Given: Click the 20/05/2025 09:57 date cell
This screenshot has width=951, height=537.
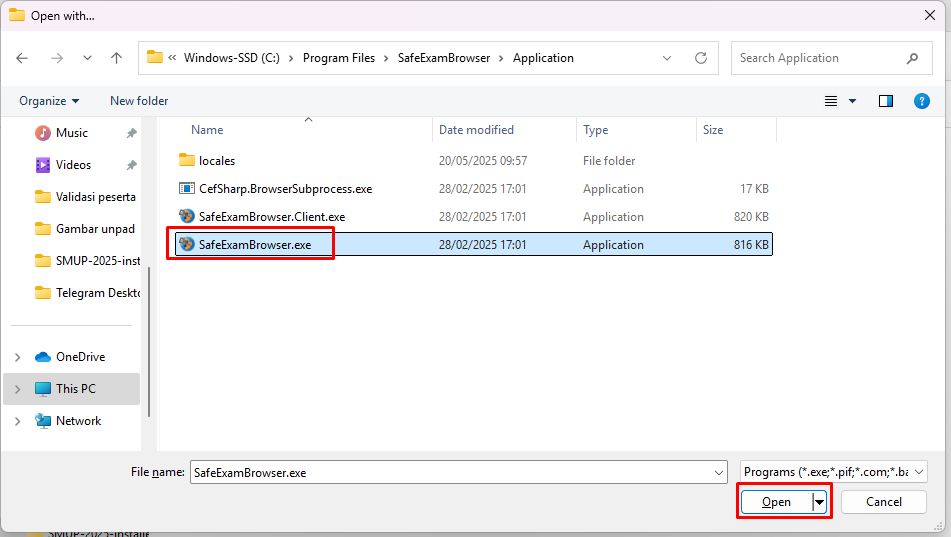Looking at the screenshot, I should pos(483,161).
